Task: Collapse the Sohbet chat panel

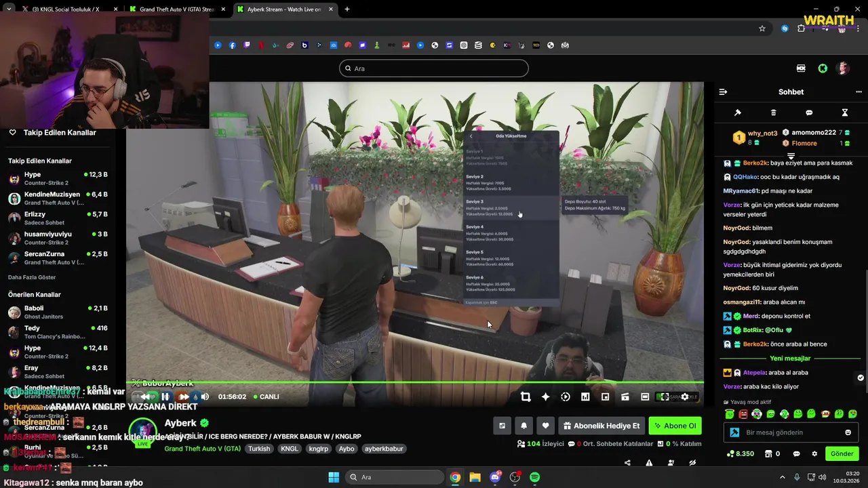Action: point(723,92)
